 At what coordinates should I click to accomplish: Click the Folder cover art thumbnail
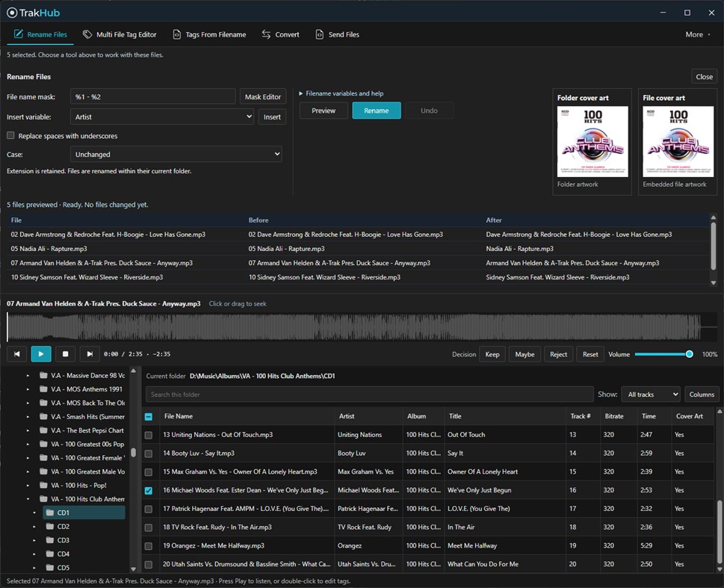point(592,142)
